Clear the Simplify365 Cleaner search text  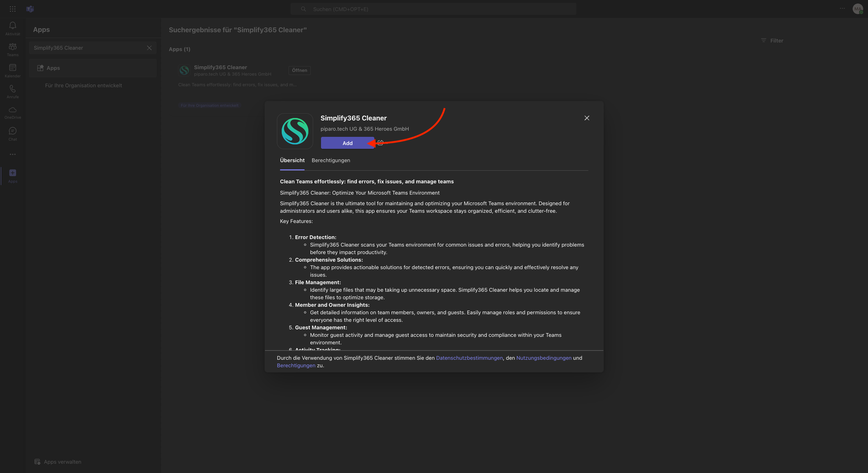[x=149, y=48]
